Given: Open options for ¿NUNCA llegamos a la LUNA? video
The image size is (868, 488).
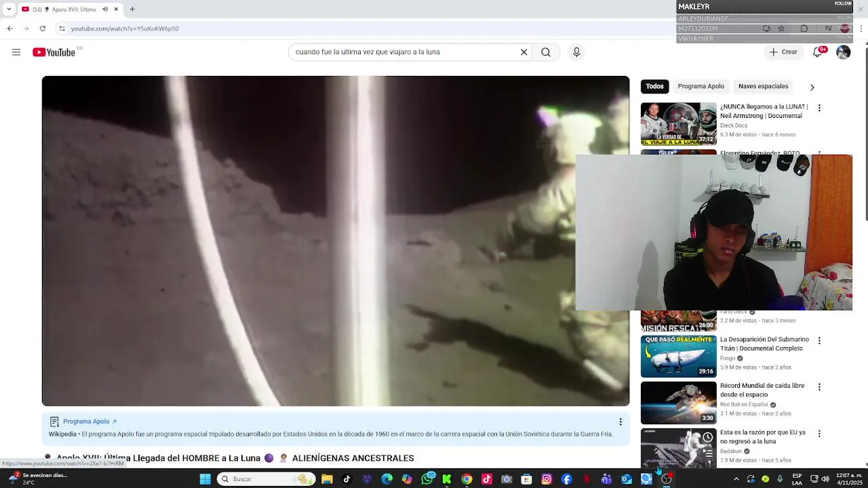Looking at the screenshot, I should (819, 108).
